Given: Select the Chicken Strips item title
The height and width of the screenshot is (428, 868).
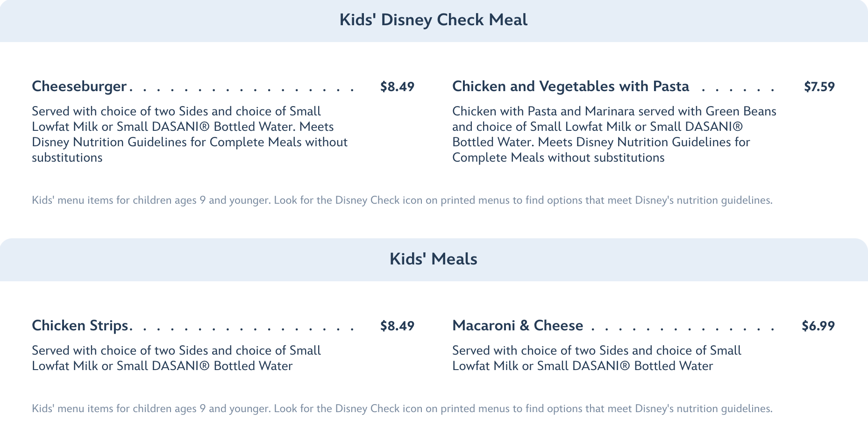Looking at the screenshot, I should coord(80,326).
